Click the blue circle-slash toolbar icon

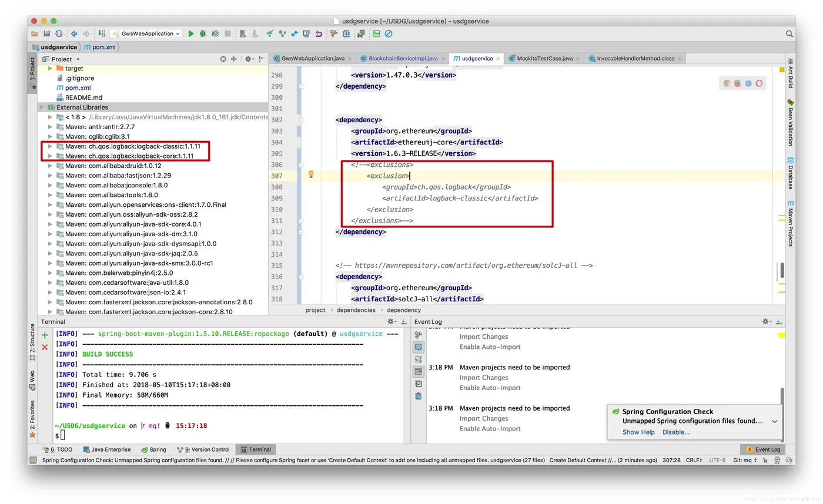pyautogui.click(x=388, y=33)
